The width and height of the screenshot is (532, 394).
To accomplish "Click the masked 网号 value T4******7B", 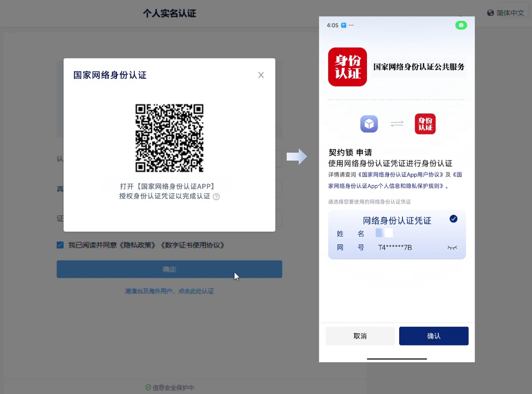I will pyautogui.click(x=395, y=248).
